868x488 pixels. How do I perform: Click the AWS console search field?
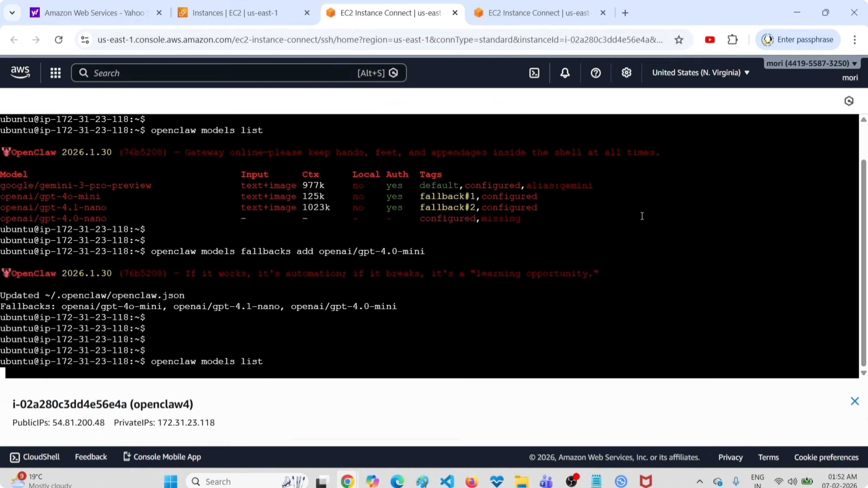pos(222,73)
